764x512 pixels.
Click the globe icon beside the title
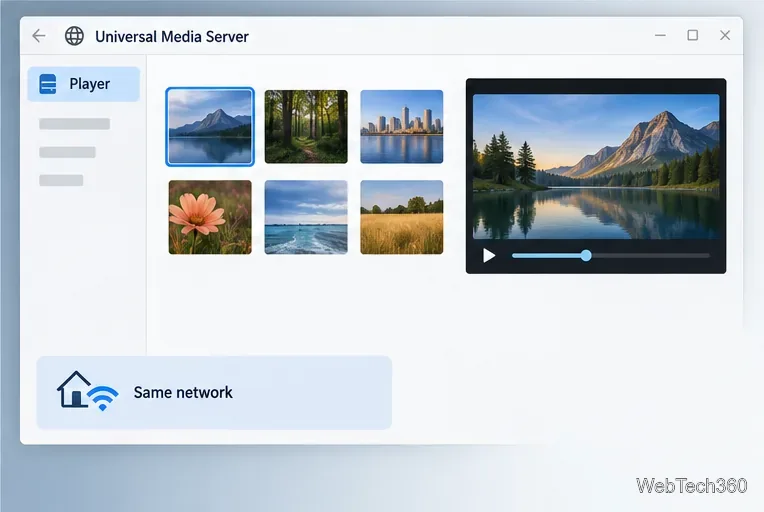tap(74, 36)
